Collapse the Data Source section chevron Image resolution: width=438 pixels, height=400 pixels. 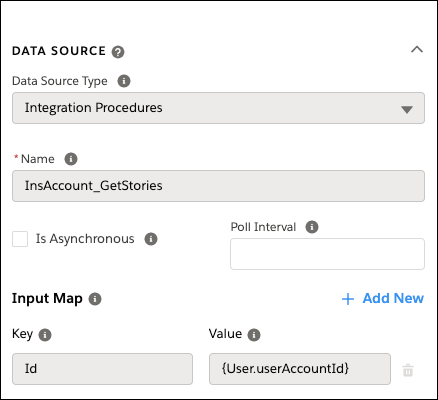point(417,50)
